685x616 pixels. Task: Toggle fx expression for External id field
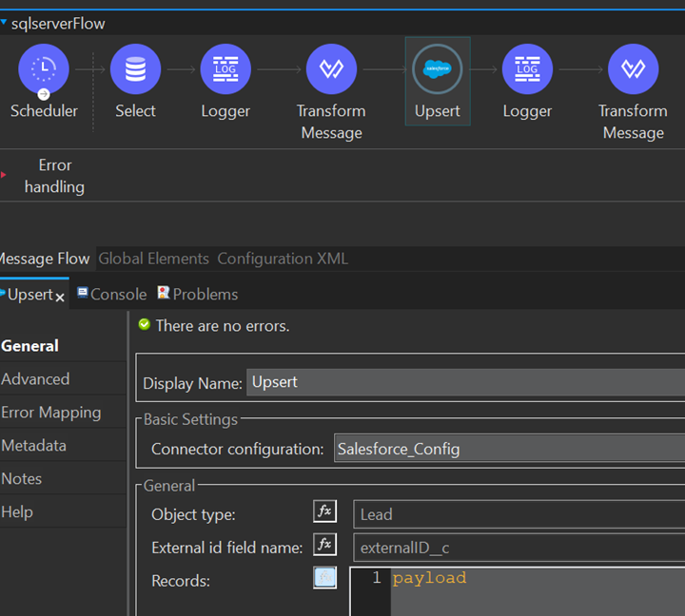(x=324, y=544)
